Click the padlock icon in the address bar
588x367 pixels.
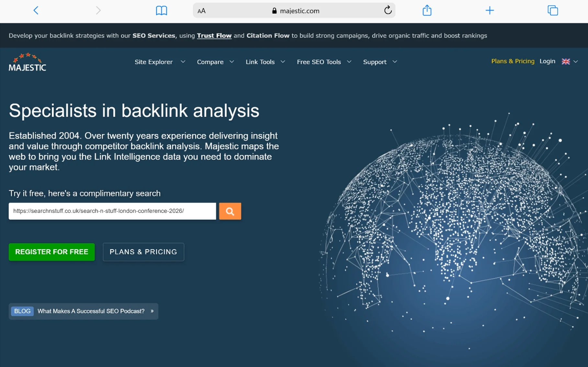(x=274, y=11)
